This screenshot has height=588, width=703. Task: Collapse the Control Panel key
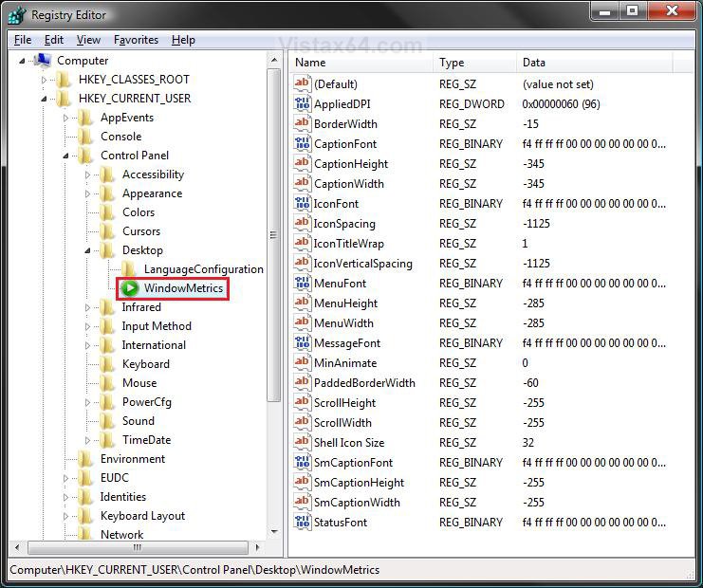[65, 156]
